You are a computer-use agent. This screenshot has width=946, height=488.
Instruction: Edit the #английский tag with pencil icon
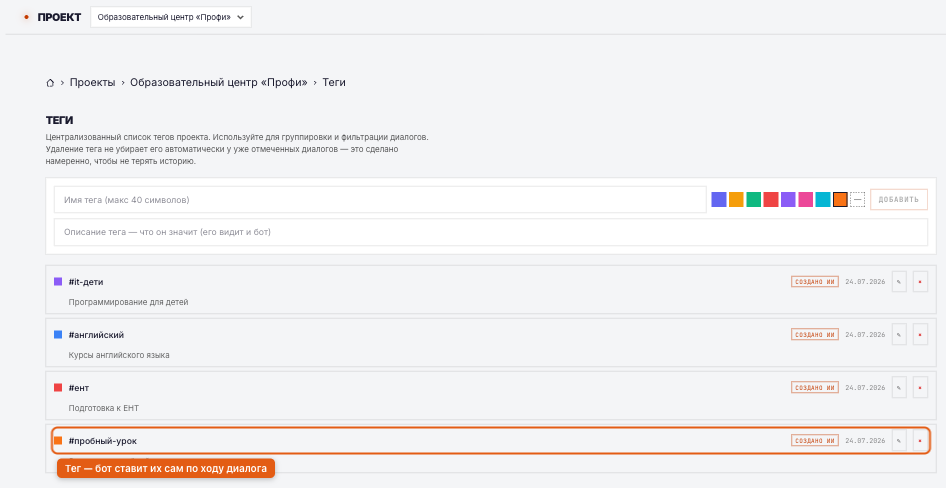[x=899, y=334]
